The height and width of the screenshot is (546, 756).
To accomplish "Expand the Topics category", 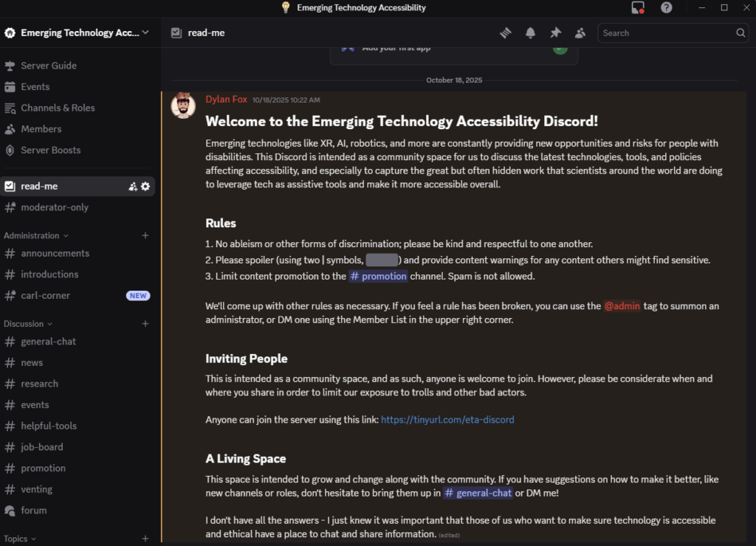I will coord(20,539).
